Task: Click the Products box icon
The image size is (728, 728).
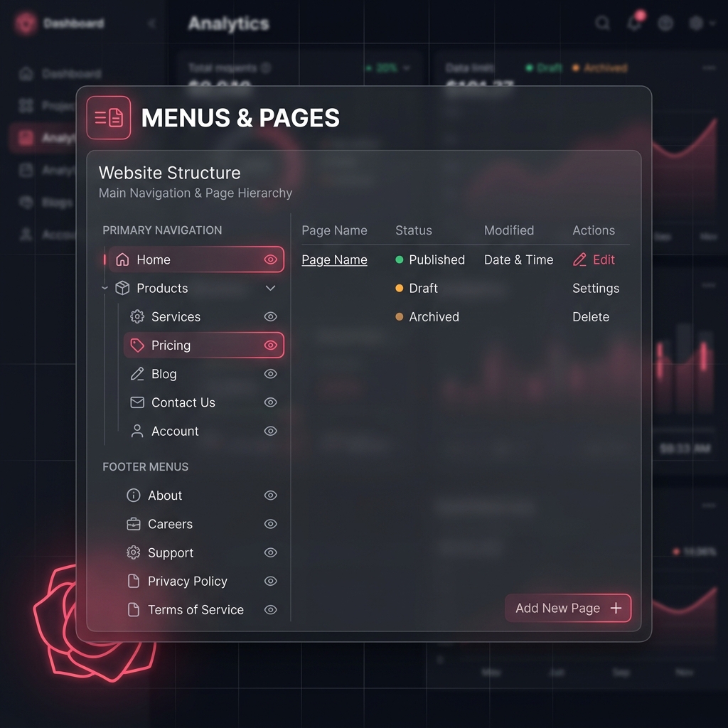Action: (x=122, y=288)
